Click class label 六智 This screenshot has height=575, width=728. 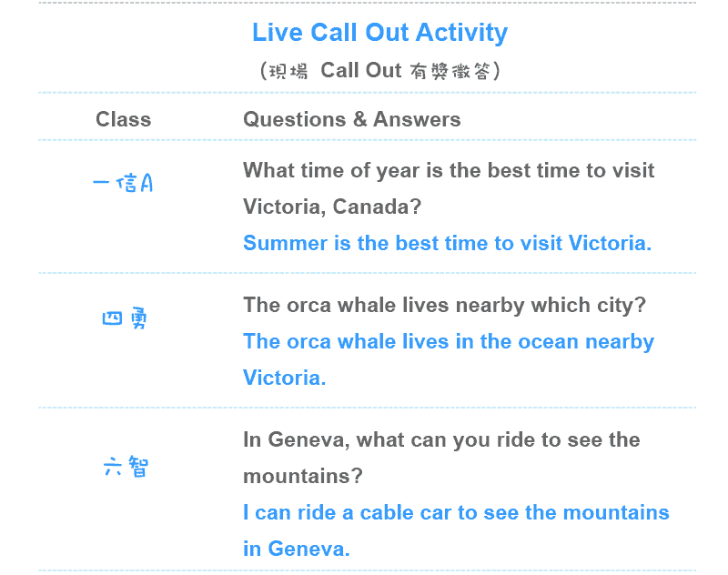[x=126, y=467]
